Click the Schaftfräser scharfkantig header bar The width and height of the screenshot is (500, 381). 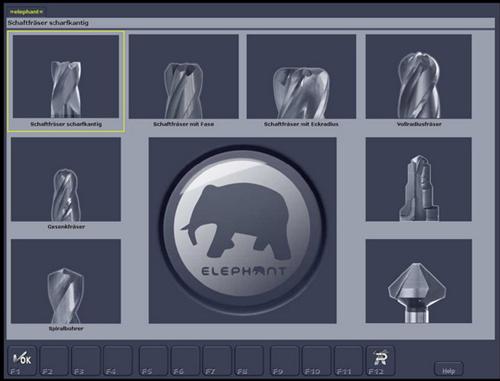coord(251,23)
